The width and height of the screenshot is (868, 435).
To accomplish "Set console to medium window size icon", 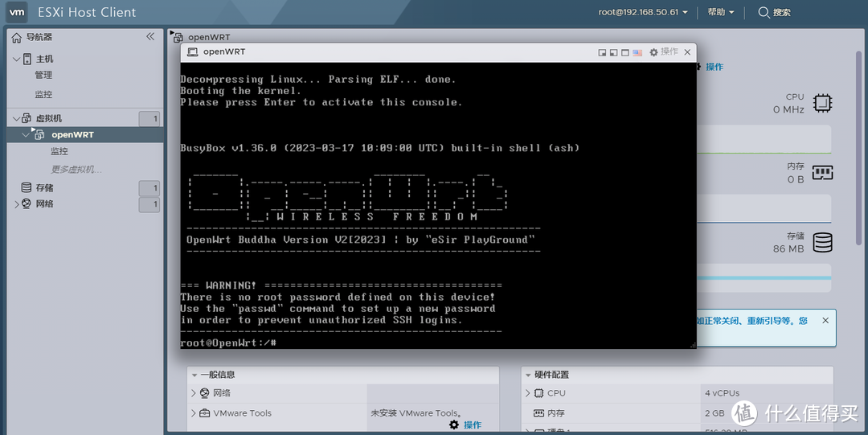I will (x=613, y=52).
